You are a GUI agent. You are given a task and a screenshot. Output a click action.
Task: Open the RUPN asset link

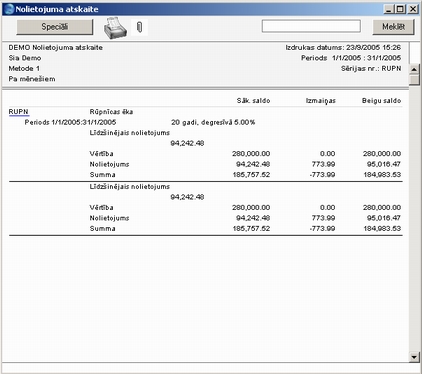(x=19, y=112)
